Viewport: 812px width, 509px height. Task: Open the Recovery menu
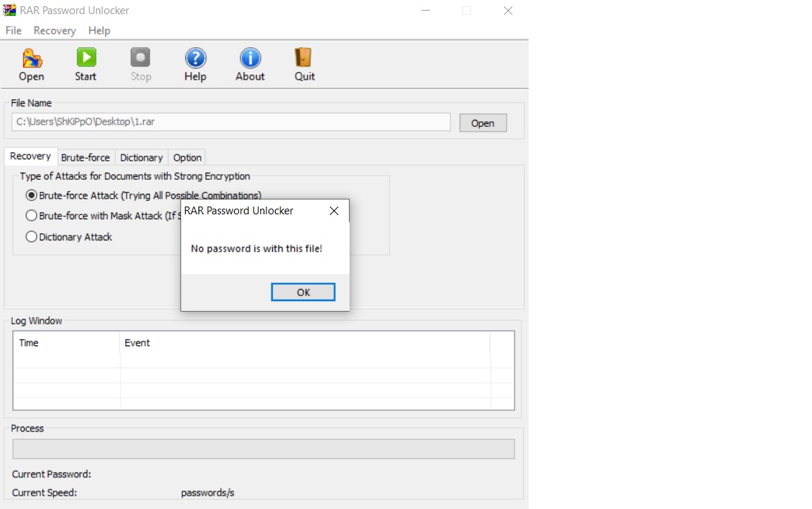pyautogui.click(x=55, y=30)
